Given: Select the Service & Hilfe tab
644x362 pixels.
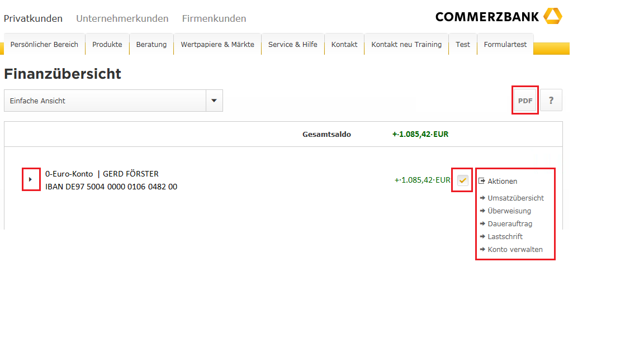Looking at the screenshot, I should point(292,45).
